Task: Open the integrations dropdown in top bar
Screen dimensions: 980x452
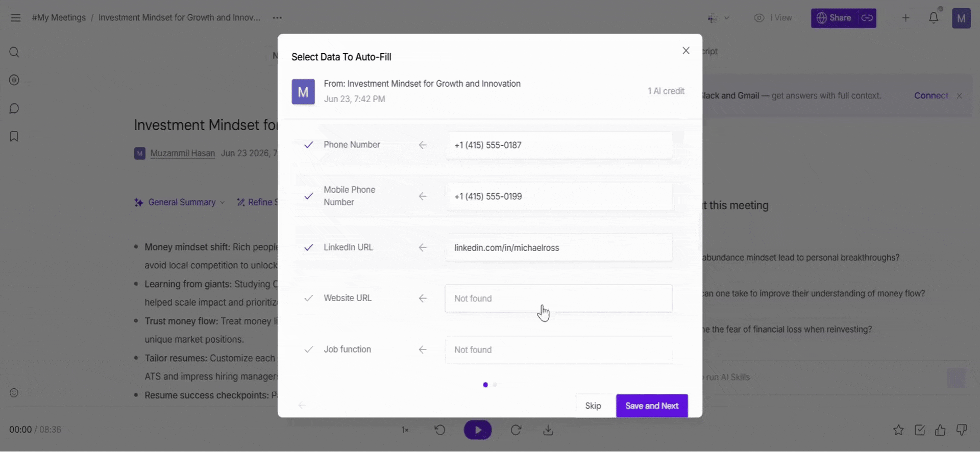Action: tap(719, 18)
